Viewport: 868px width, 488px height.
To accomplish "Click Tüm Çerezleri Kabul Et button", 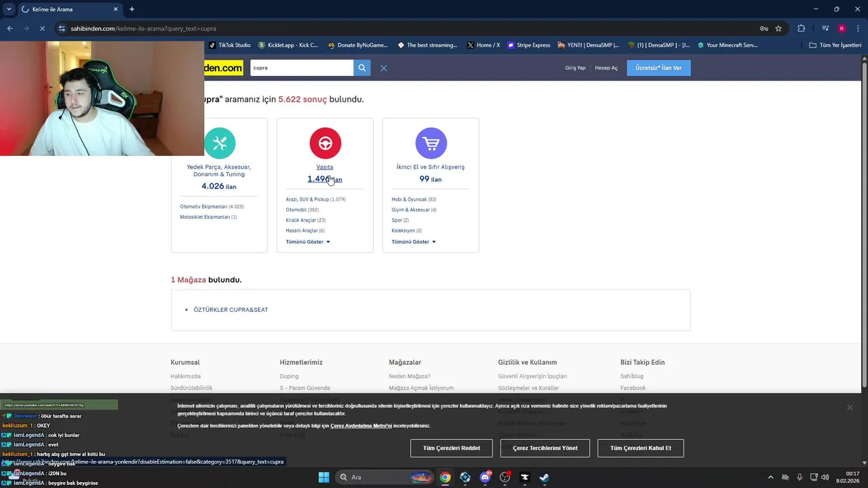I will pos(641,448).
